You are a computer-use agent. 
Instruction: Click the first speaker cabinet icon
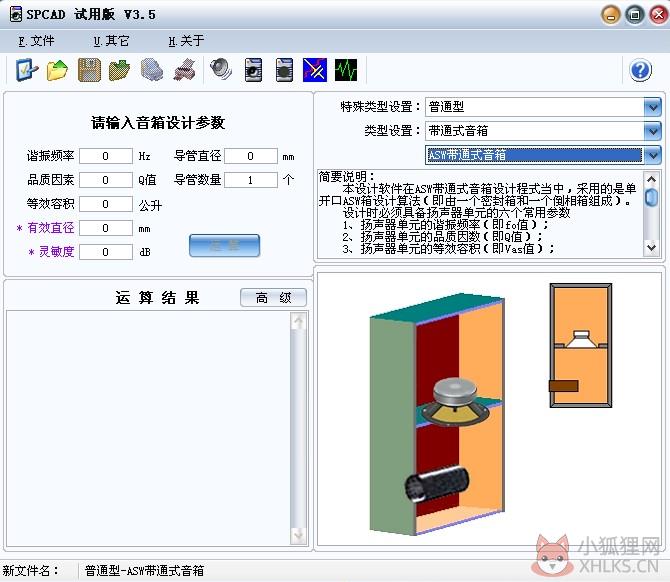253,70
